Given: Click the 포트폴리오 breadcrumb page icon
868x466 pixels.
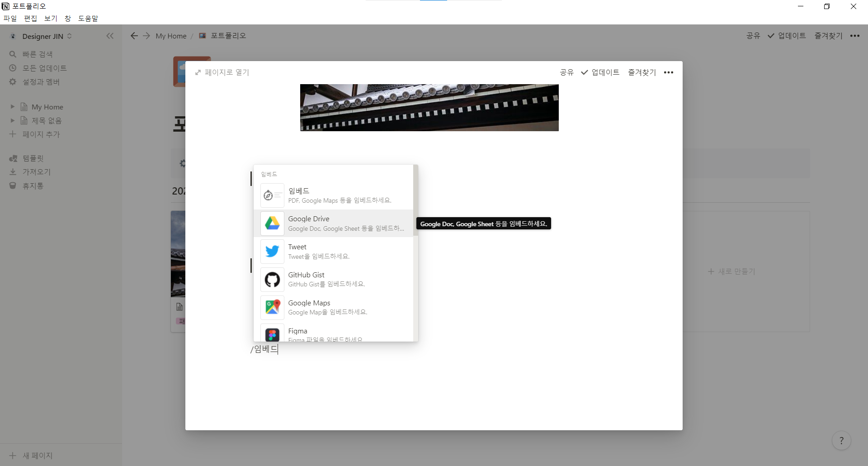Looking at the screenshot, I should pos(203,36).
